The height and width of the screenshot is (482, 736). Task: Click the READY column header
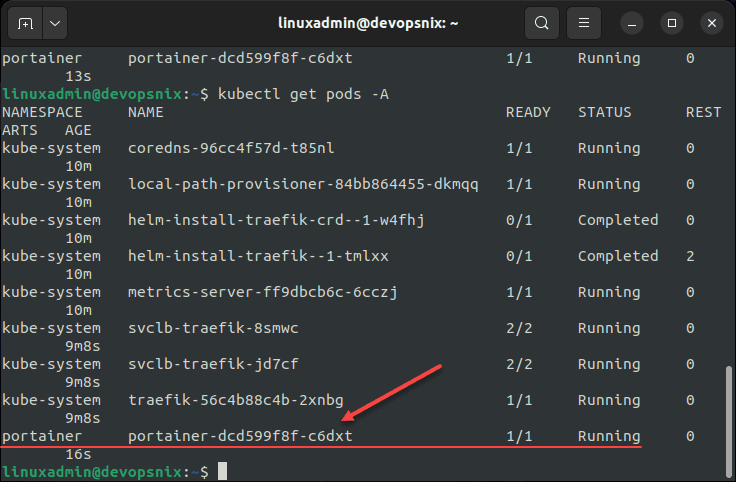[x=528, y=112]
